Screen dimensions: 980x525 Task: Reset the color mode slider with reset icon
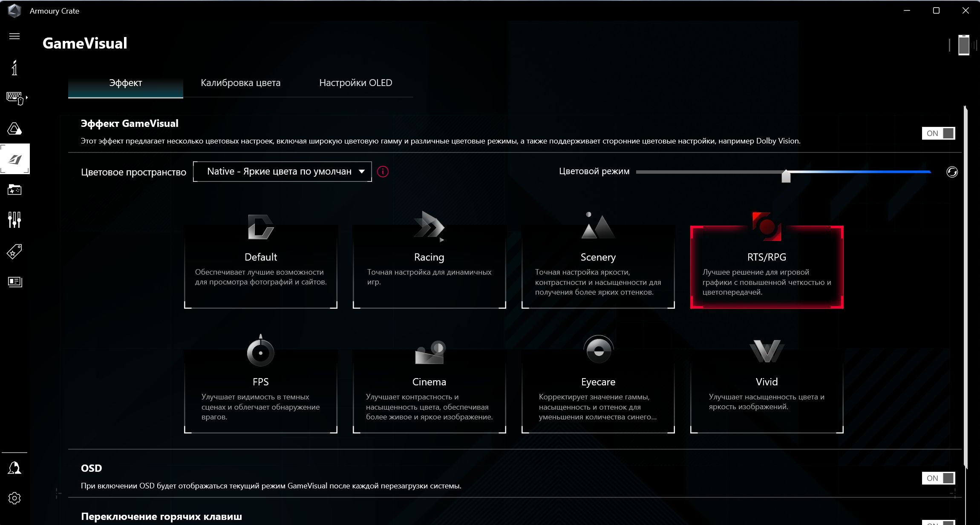(952, 172)
